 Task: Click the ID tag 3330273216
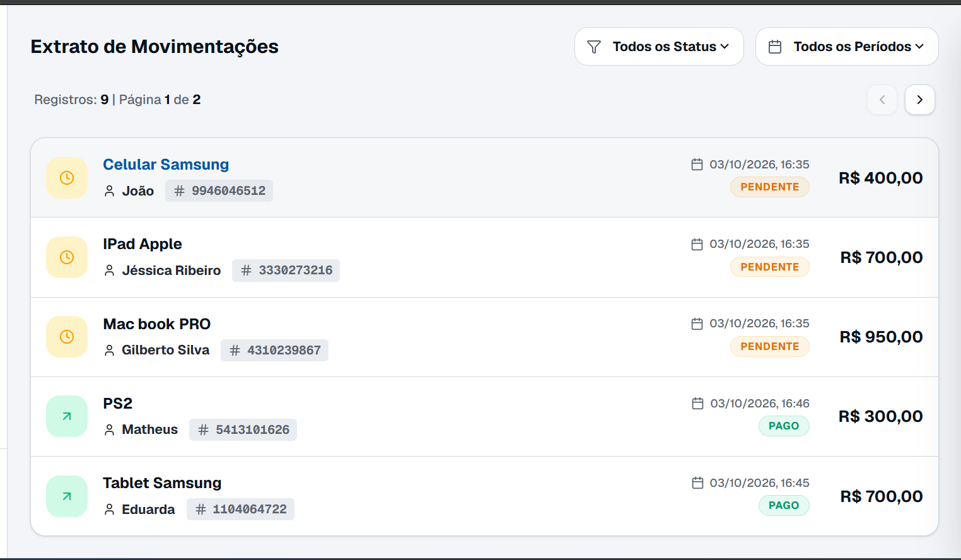(286, 271)
